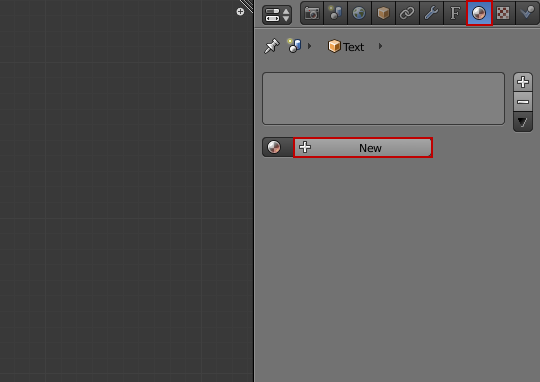Switch to the Object properties tab
540x382 pixels.
(383, 13)
